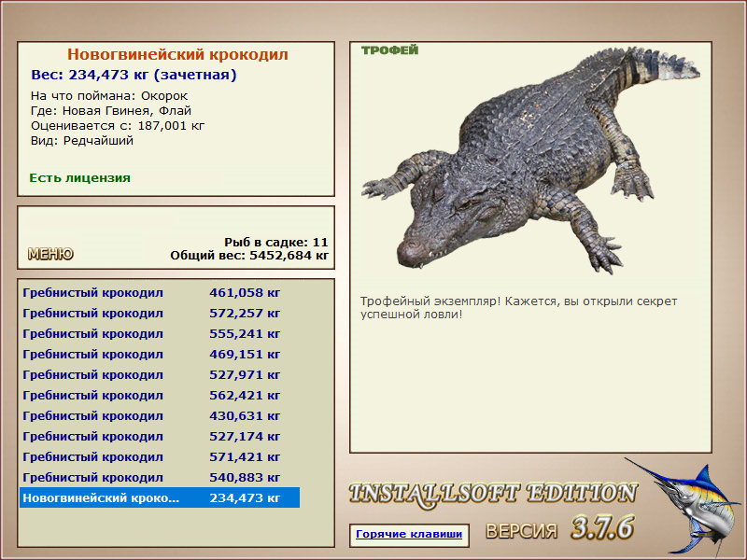Select the crocodile weighing 527,174 кг
Screen dimensions: 747x560
click(x=160, y=436)
